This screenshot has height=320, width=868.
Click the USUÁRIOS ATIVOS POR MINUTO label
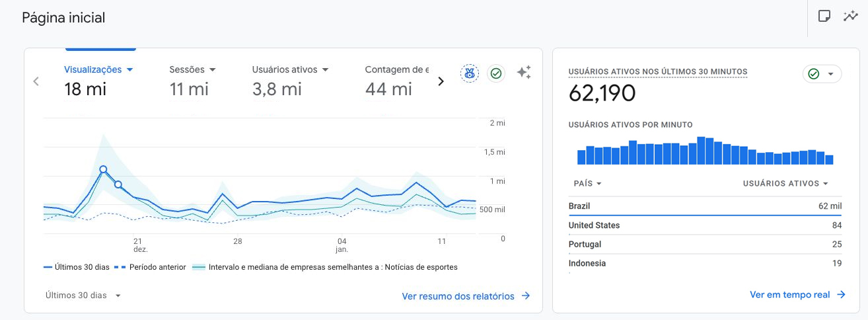pos(630,124)
